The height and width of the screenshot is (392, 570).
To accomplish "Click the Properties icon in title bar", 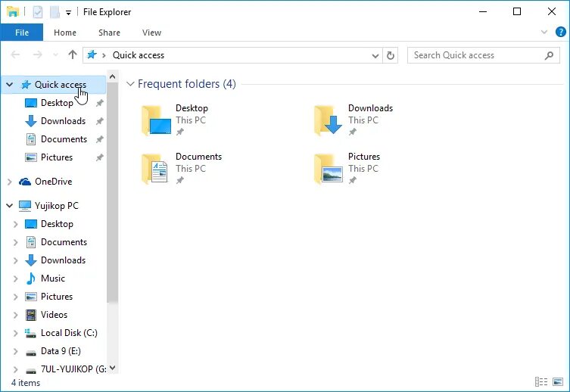I will click(37, 12).
